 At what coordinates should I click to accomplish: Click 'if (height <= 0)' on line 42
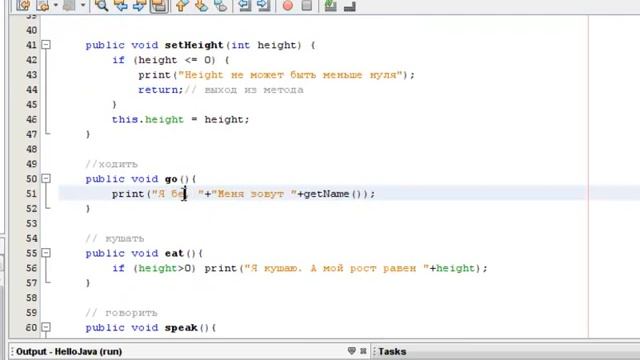point(164,60)
